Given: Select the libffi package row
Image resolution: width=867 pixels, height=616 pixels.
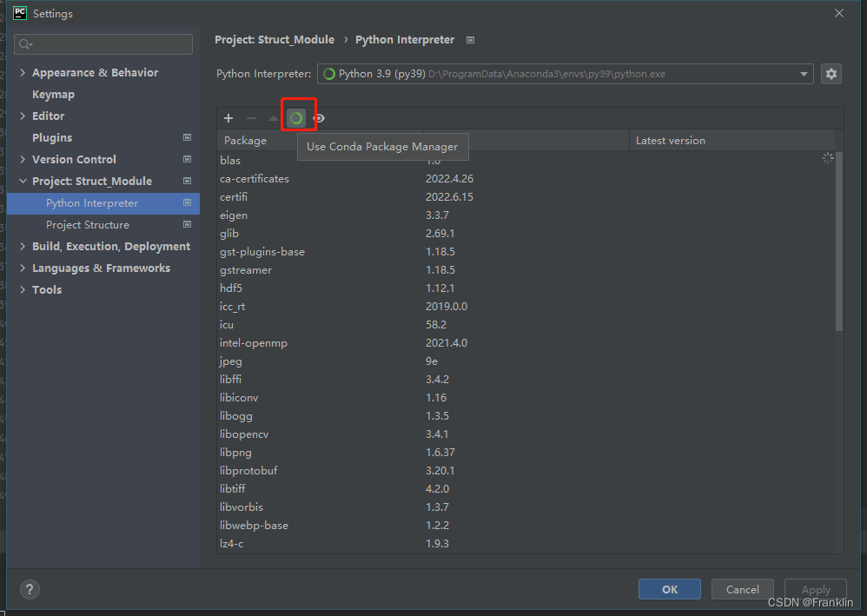Looking at the screenshot, I should 526,380.
